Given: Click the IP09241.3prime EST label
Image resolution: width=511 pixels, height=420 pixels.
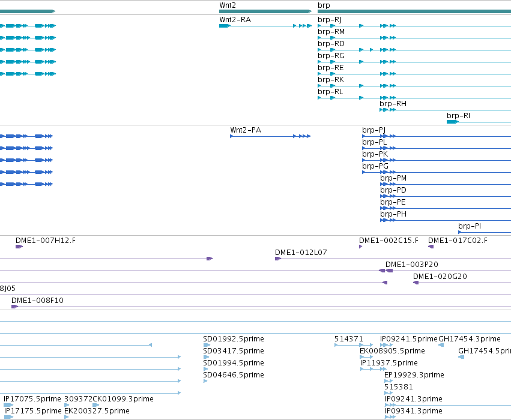Looking at the screenshot, I should (414, 399).
